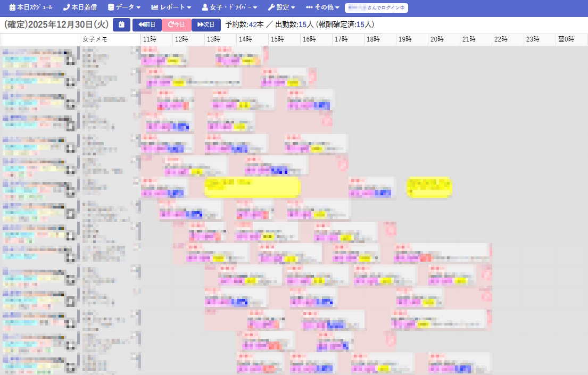Screen dimensions: 588x375
Task: Open the その他 menu
Action: click(323, 8)
